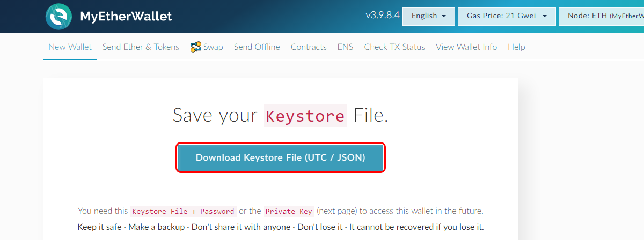
Task: Click the Keystore File + Password highlighted text
Action: pyautogui.click(x=184, y=211)
